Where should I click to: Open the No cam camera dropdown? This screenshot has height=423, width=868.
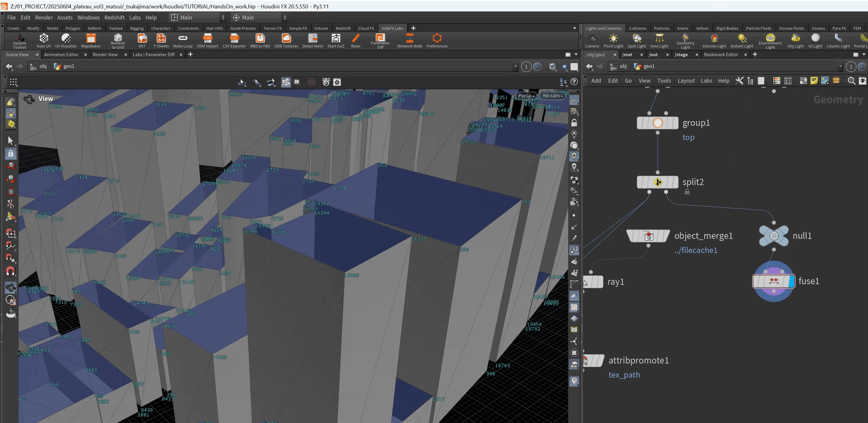coord(552,96)
